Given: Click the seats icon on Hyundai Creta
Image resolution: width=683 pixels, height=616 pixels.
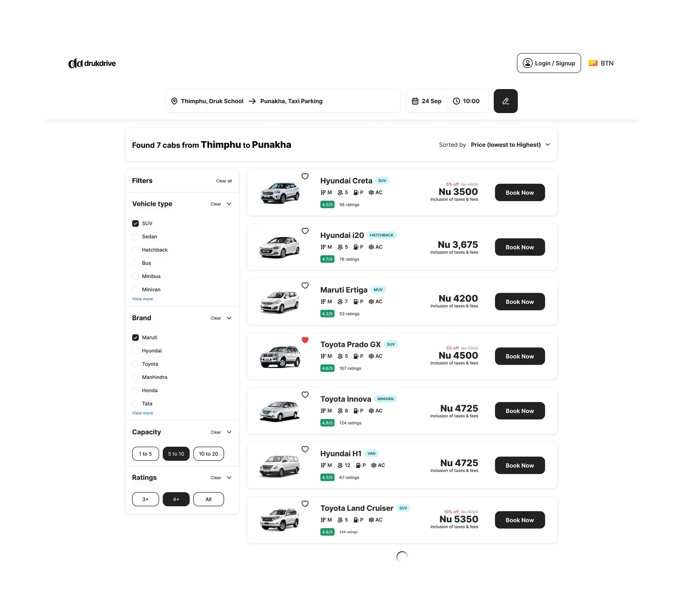Looking at the screenshot, I should pyautogui.click(x=340, y=193).
